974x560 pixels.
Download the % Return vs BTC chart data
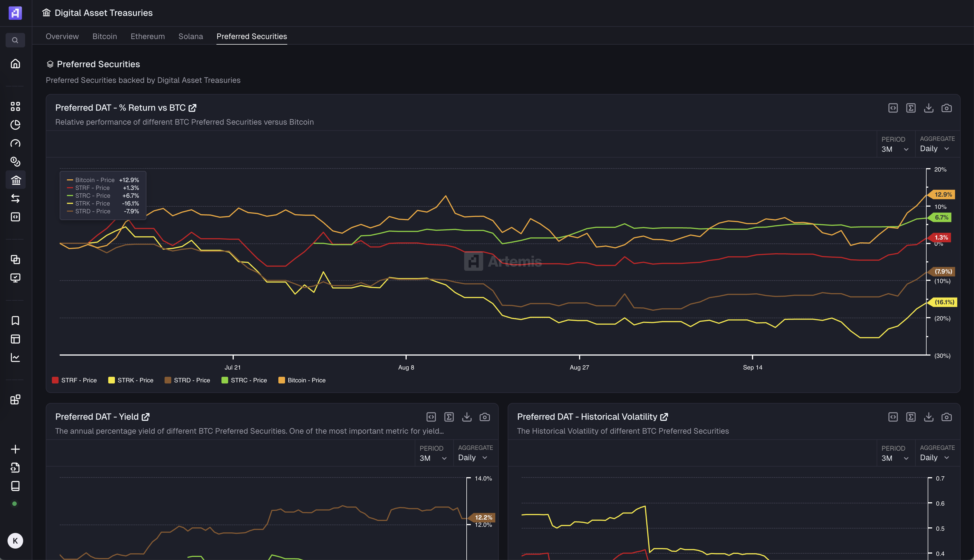[x=928, y=108]
